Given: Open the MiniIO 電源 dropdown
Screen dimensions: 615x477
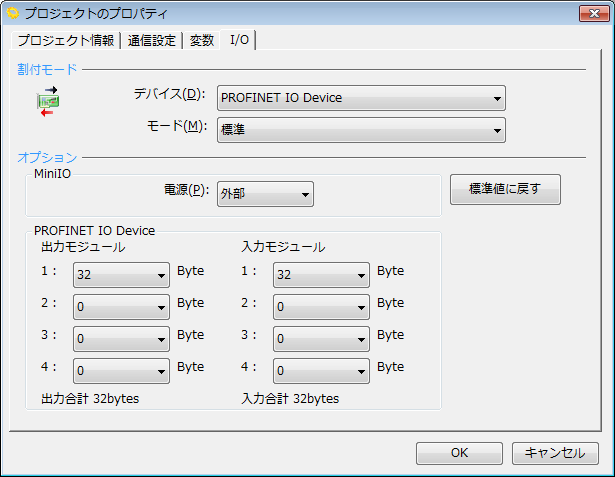Looking at the screenshot, I should pyautogui.click(x=265, y=194).
